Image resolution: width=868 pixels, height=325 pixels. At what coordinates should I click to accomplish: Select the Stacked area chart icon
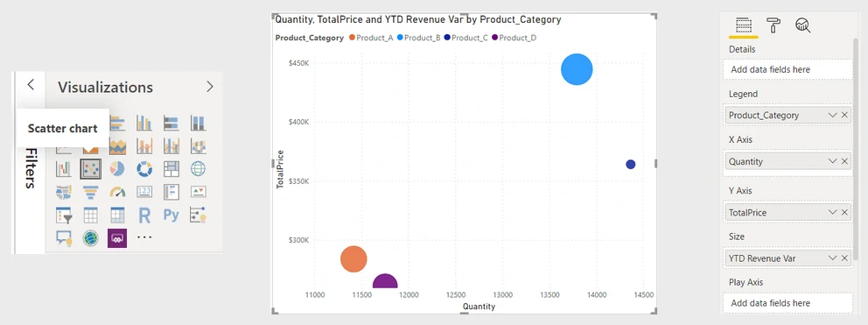(116, 146)
